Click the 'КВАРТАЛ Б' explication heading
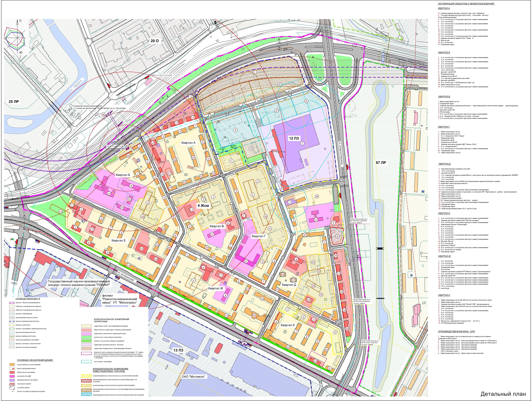 click(x=444, y=53)
